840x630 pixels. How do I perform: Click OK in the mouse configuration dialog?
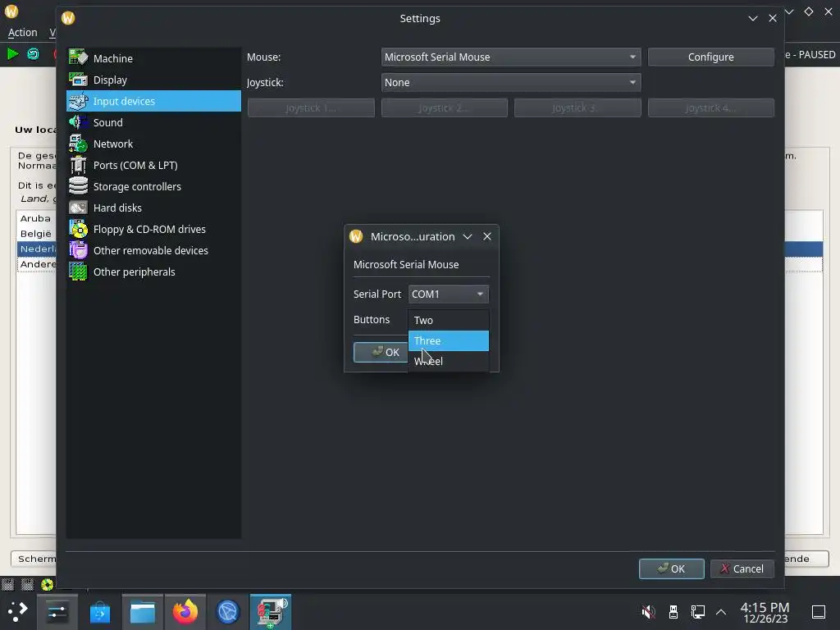[381, 353]
